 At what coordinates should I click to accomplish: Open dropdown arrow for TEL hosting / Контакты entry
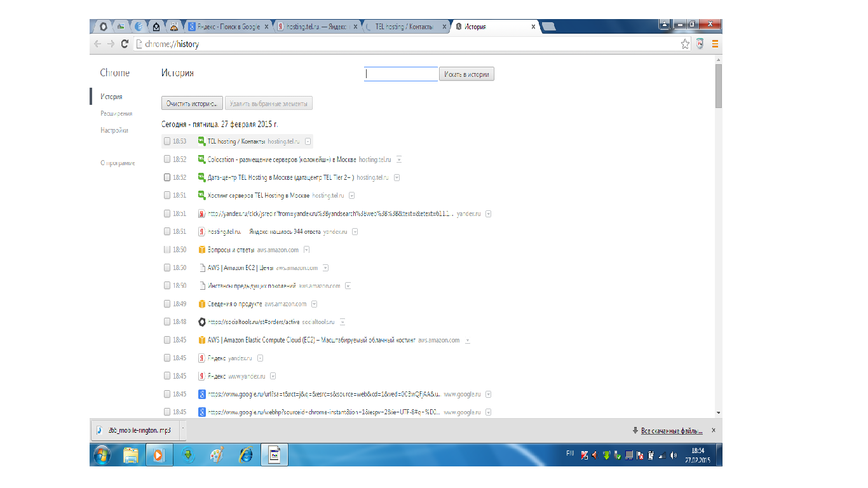tap(308, 141)
